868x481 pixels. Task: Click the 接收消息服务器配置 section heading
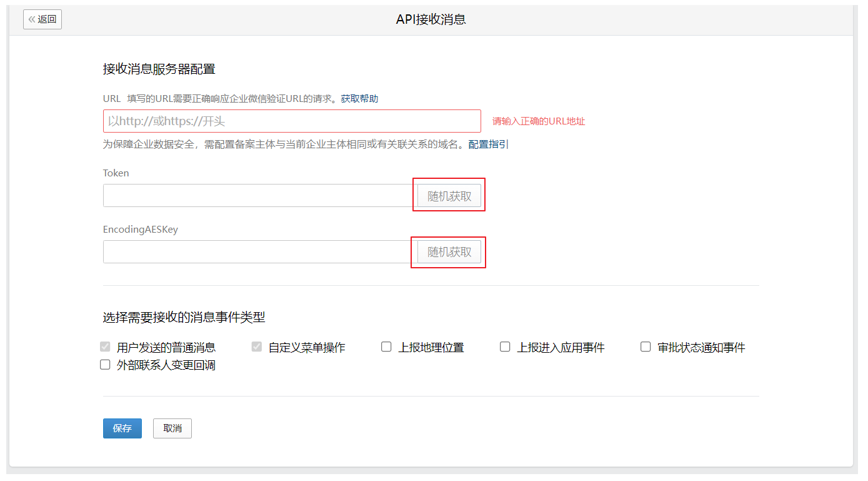[x=159, y=69]
